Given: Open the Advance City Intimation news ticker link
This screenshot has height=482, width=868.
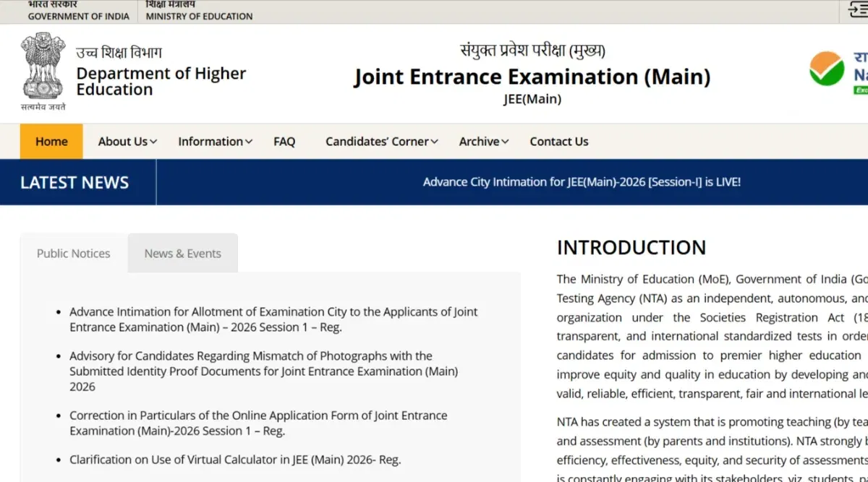Looking at the screenshot, I should [582, 182].
